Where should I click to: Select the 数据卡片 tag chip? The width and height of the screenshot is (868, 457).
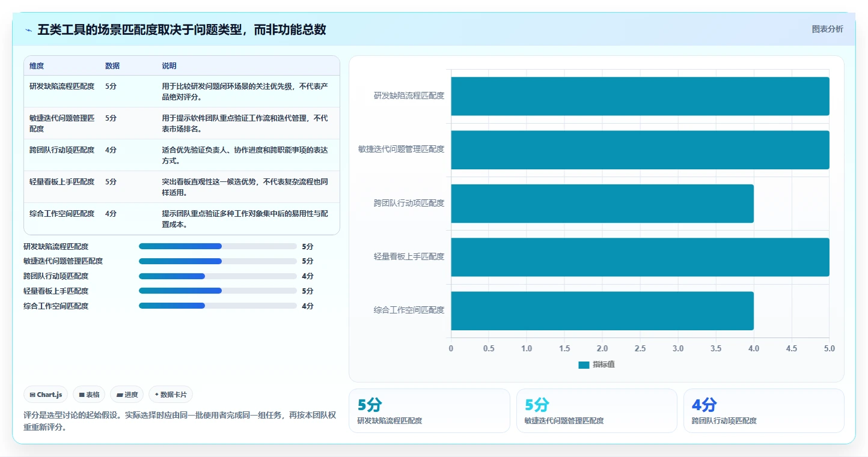point(171,395)
